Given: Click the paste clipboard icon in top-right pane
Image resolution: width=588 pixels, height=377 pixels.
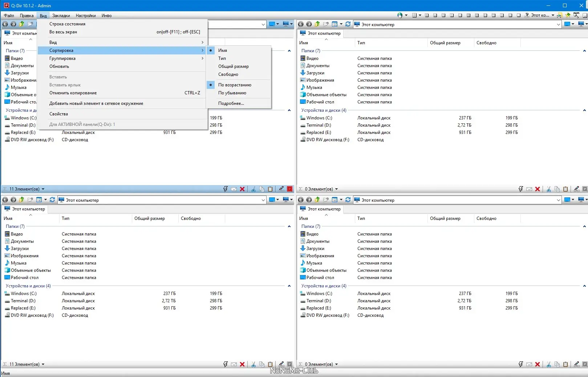Looking at the screenshot, I should pyautogui.click(x=565, y=189).
